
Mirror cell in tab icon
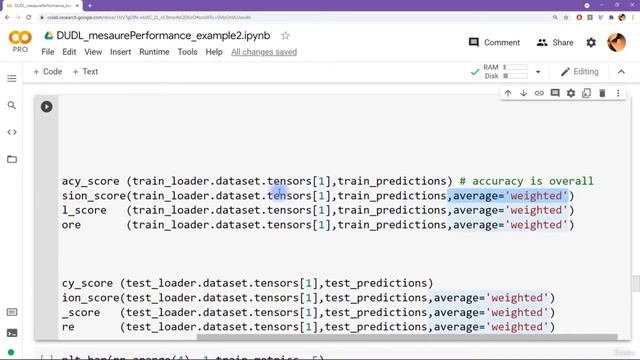pyautogui.click(x=587, y=93)
